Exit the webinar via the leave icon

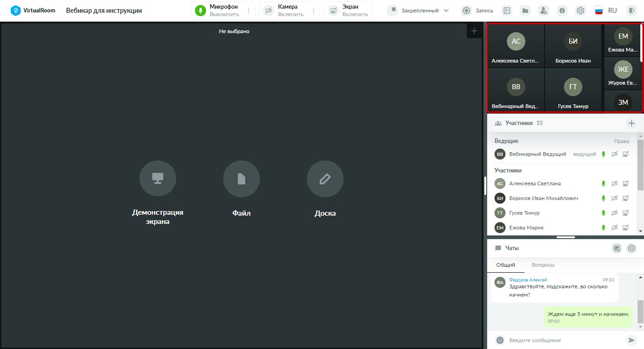pos(631,11)
